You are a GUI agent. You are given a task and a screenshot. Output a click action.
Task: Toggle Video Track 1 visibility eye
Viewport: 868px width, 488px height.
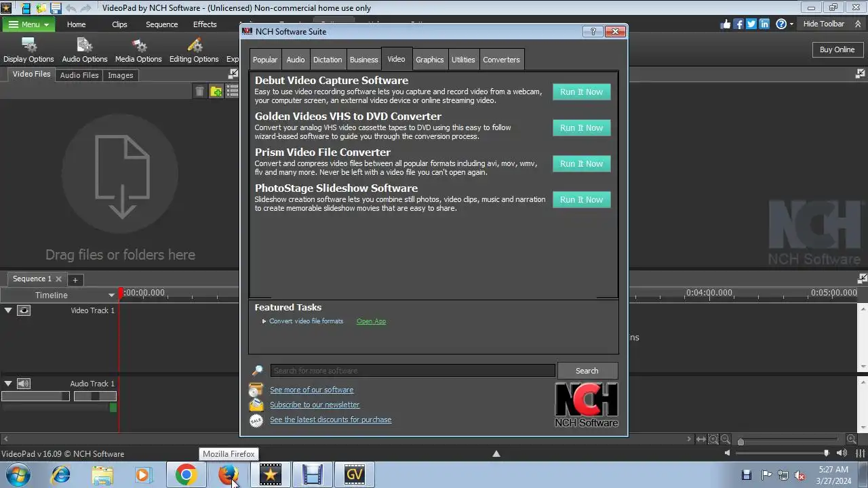(x=24, y=310)
